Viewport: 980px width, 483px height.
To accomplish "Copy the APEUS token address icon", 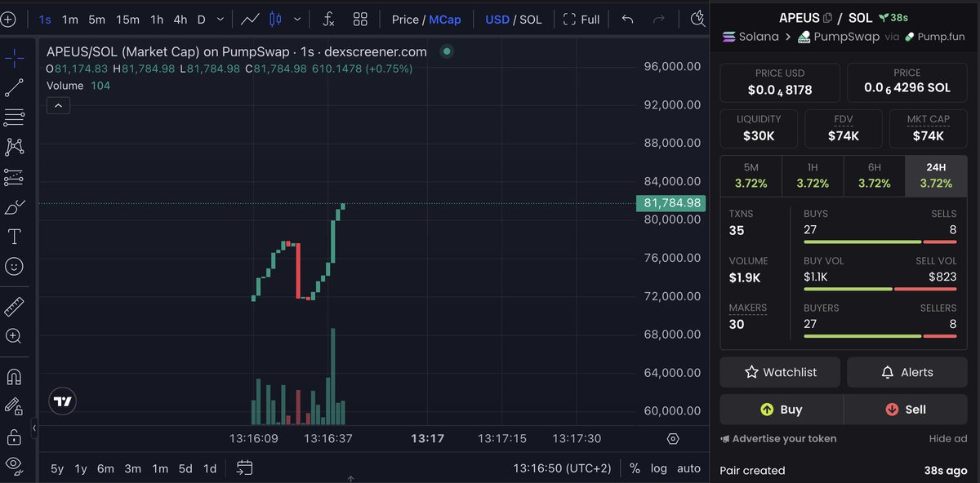I will coord(828,18).
